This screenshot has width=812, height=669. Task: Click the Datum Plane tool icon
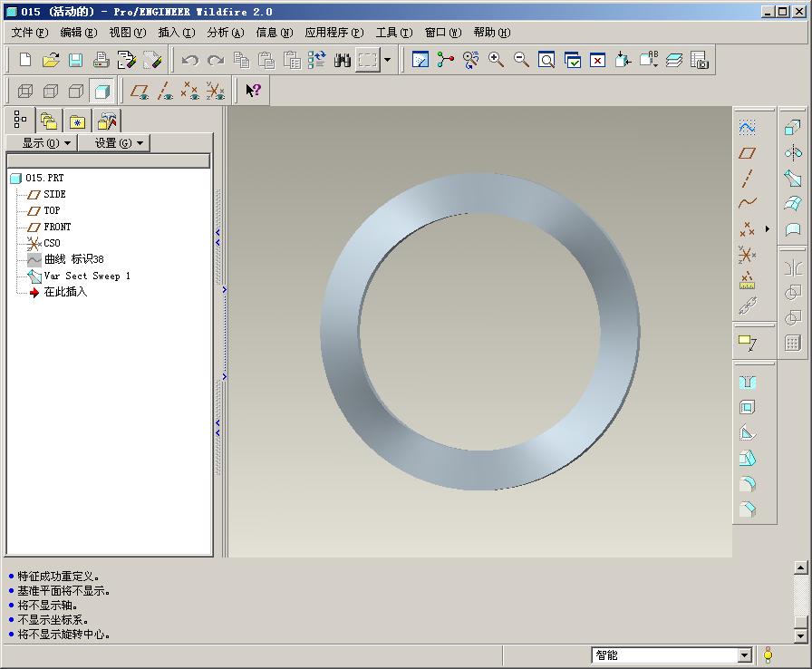point(747,153)
